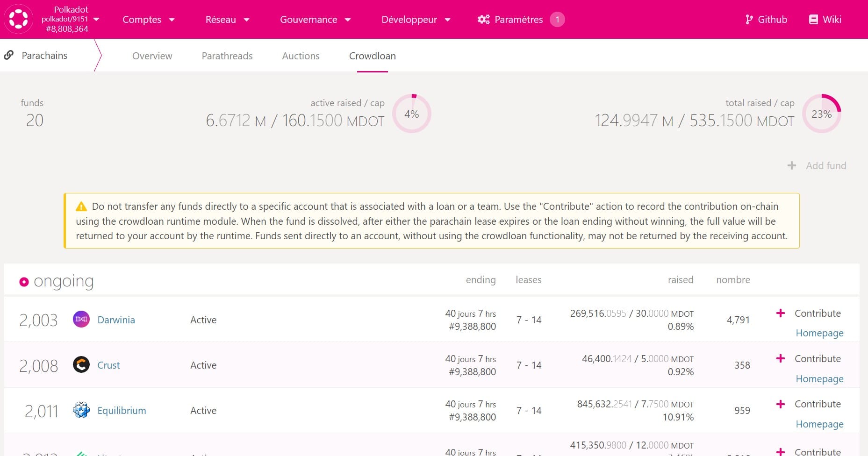Screen dimensions: 868x456
Task: Click the Darwinia parachain icon
Action: coord(81,320)
